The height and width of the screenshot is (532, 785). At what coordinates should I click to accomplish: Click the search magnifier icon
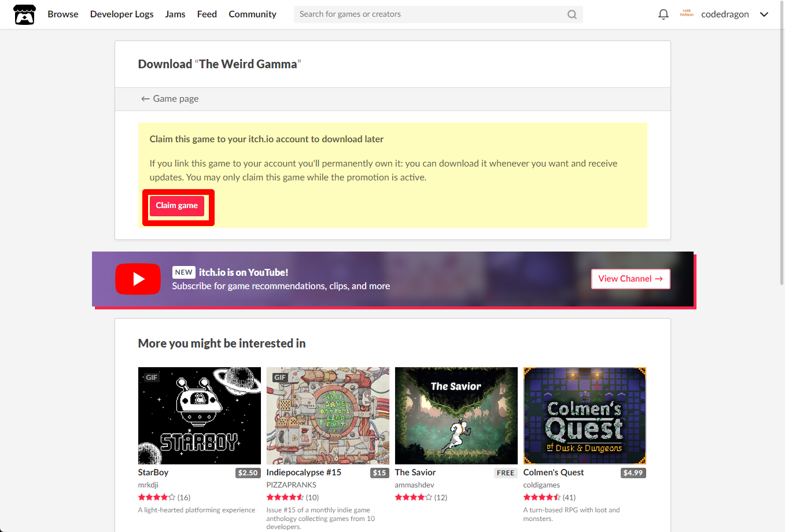click(x=572, y=14)
